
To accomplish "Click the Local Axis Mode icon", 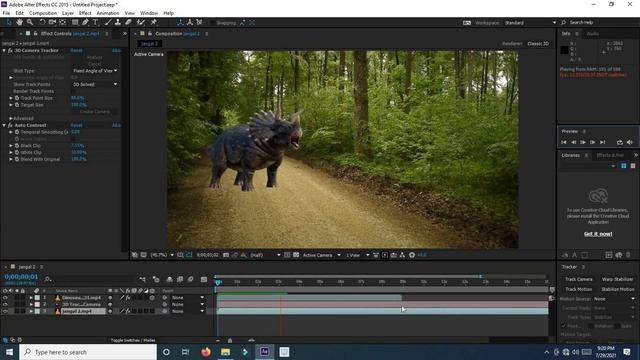I will (180, 22).
